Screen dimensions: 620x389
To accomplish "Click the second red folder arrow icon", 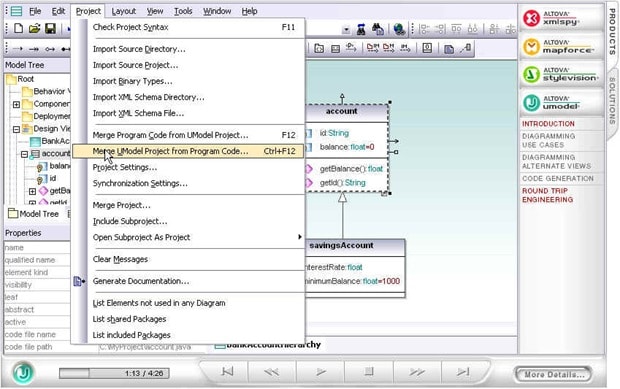I will [x=389, y=48].
